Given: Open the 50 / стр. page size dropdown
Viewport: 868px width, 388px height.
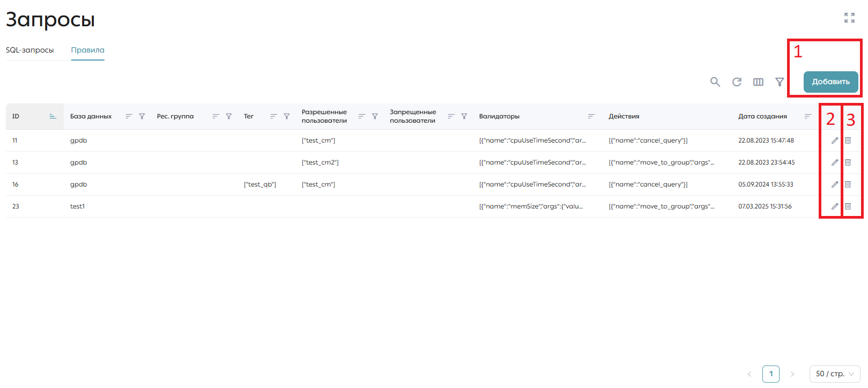Looking at the screenshot, I should (835, 374).
